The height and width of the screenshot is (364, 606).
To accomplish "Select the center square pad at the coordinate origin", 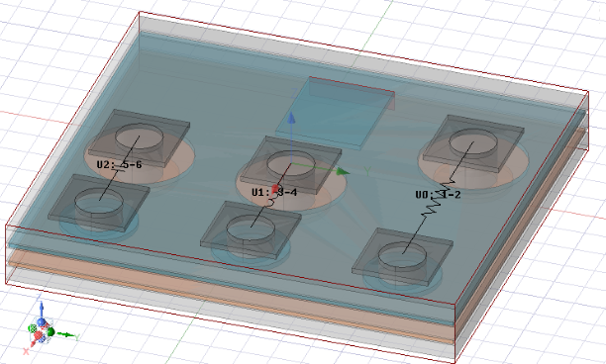I will pyautogui.click(x=291, y=165).
